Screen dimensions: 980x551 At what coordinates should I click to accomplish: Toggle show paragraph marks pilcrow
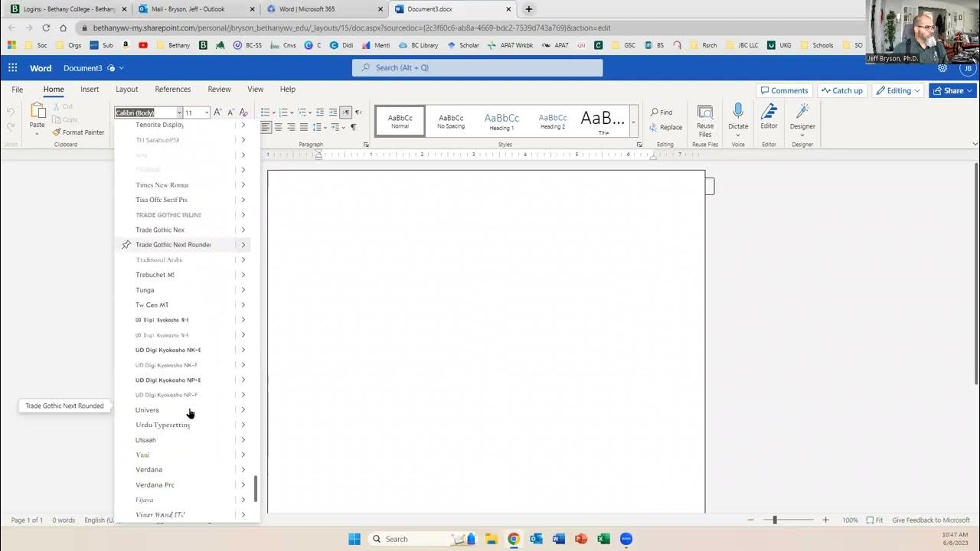pos(353,127)
